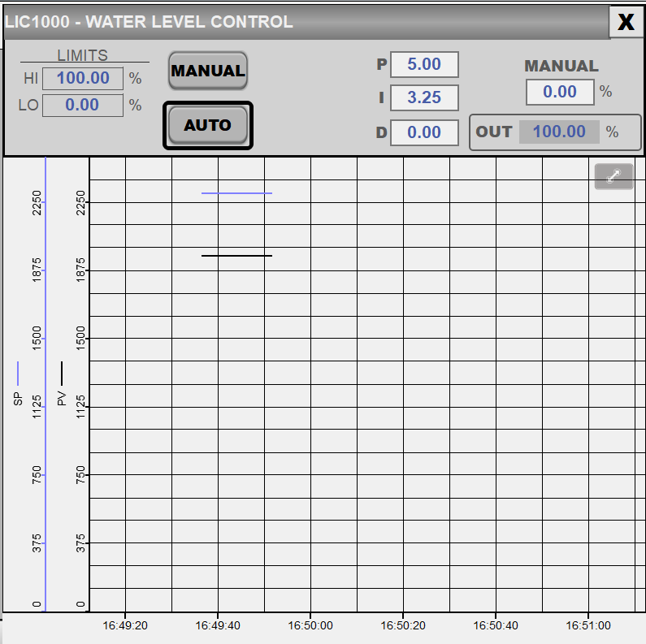Edit the P gain field 5.00
The width and height of the screenshot is (646, 644).
coord(424,64)
